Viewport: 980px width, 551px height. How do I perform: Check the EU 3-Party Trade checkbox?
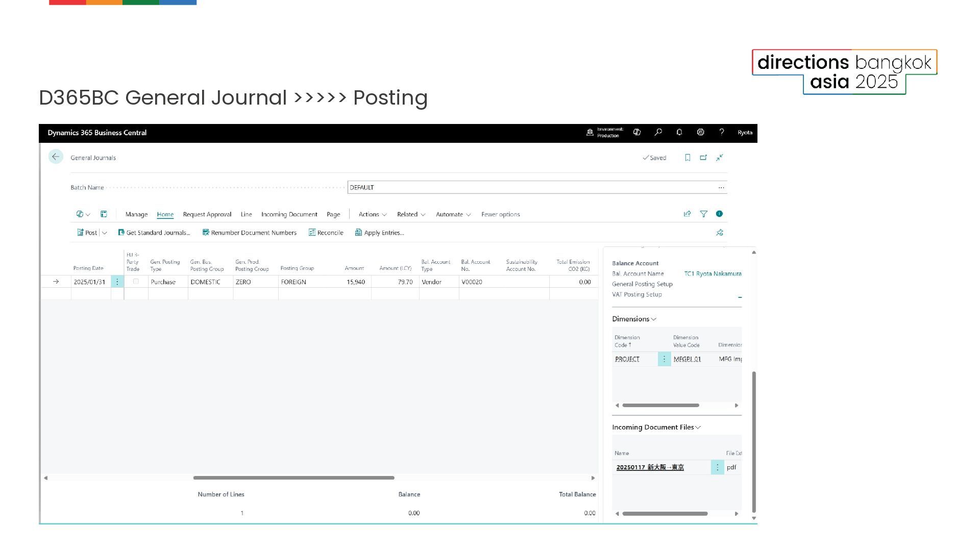coord(136,281)
